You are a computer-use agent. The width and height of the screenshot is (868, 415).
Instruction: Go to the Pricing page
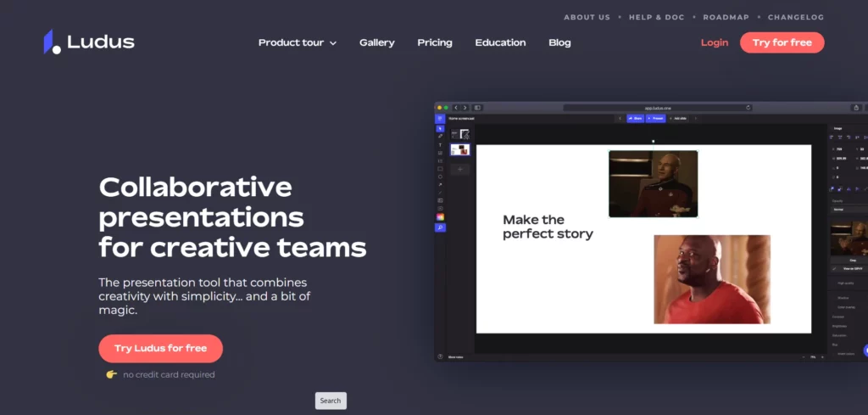[x=435, y=42]
